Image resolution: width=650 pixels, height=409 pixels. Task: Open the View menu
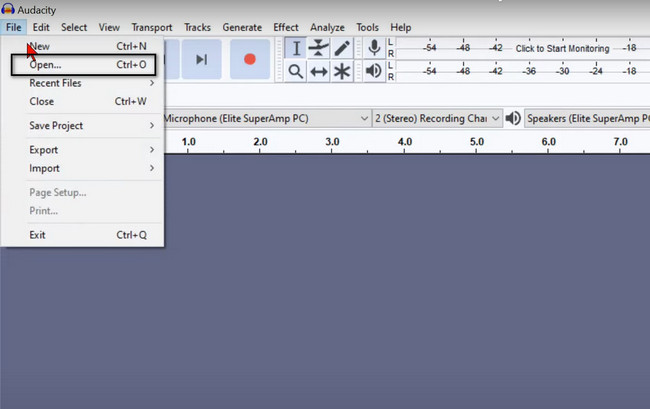[109, 27]
